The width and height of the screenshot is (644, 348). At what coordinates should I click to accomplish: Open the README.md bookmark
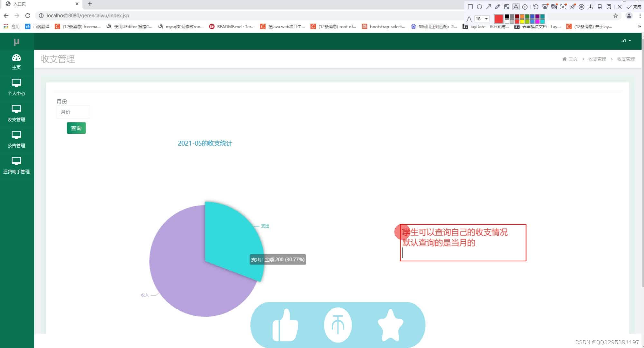(x=232, y=26)
